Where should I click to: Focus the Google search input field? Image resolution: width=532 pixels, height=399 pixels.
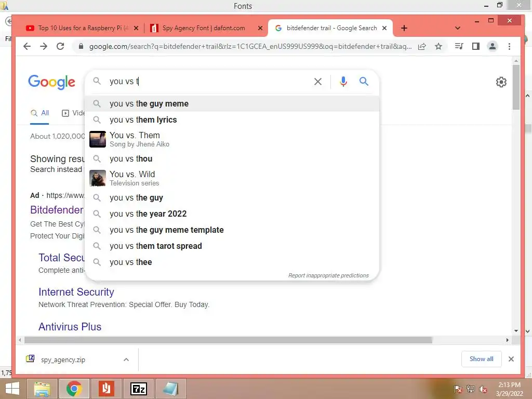click(207, 82)
